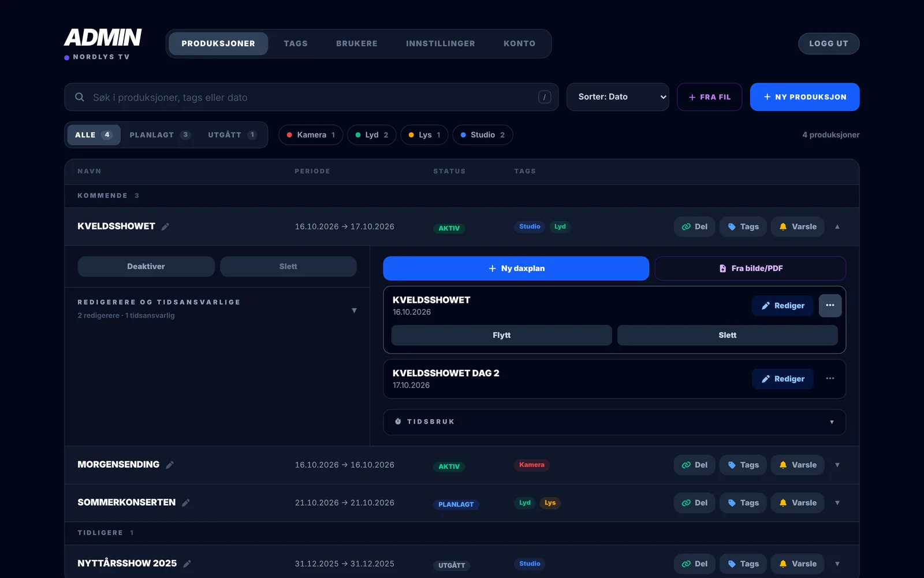Open the Sorter: Dato dropdown
This screenshot has height=578, width=924.
click(618, 97)
